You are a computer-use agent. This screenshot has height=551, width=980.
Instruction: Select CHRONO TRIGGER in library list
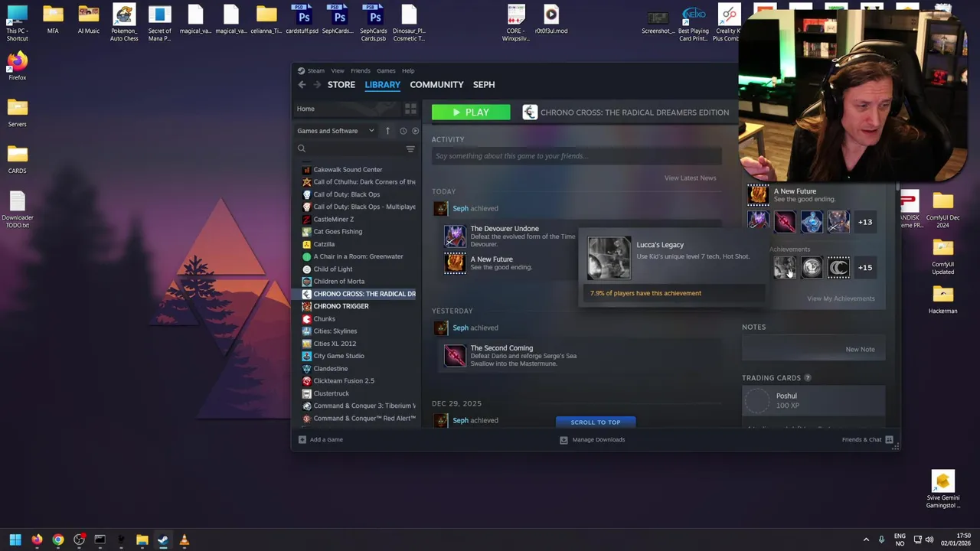click(341, 306)
